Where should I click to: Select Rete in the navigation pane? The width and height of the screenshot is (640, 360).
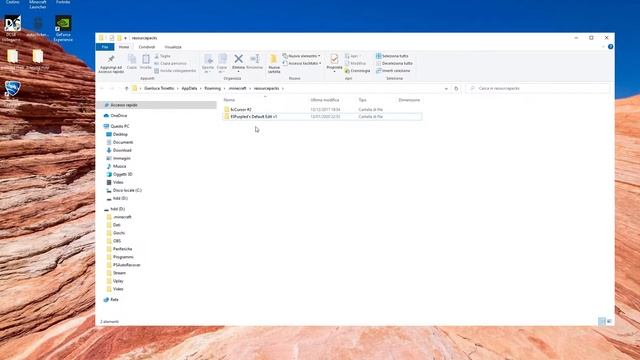tap(114, 300)
